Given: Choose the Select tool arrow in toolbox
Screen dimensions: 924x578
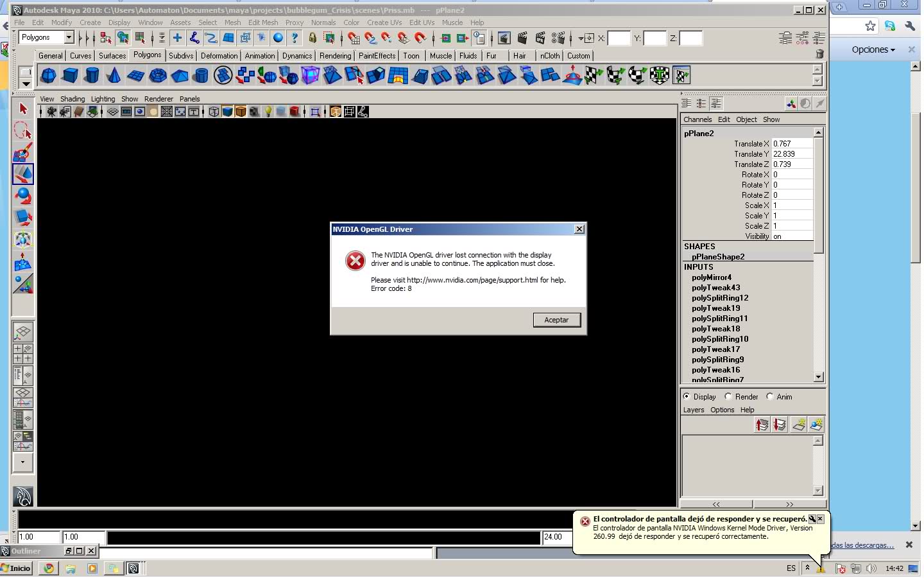Looking at the screenshot, I should (x=23, y=109).
